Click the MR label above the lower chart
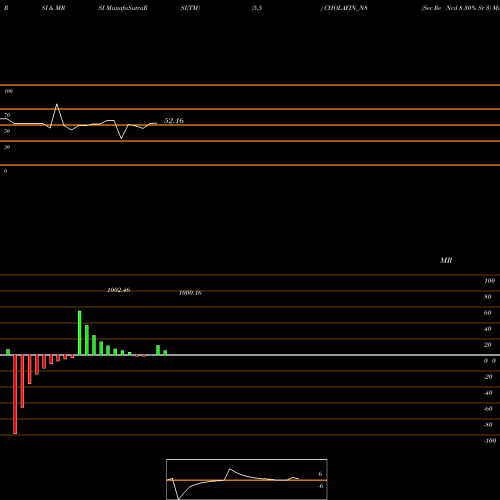500x500 pixels. click(446, 260)
